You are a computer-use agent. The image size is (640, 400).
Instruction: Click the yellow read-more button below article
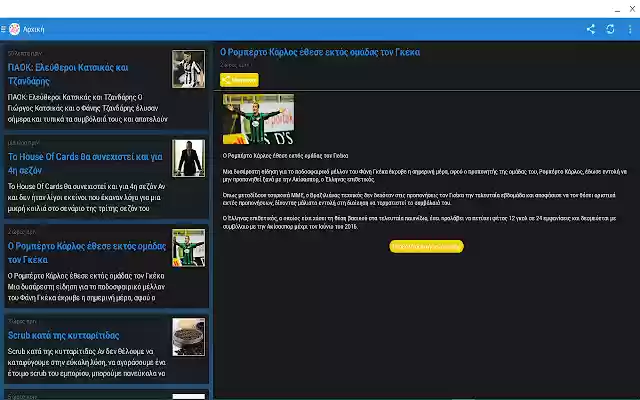[x=426, y=247]
